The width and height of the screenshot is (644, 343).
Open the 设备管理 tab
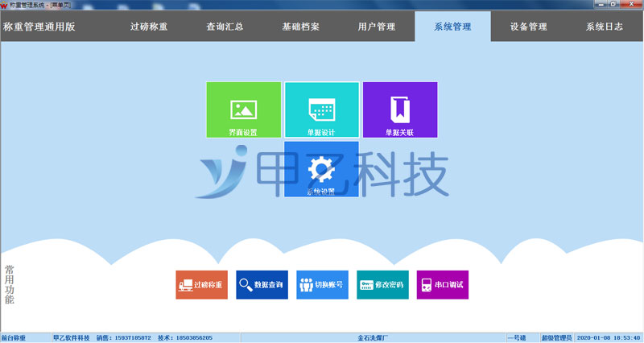pyautogui.click(x=528, y=27)
